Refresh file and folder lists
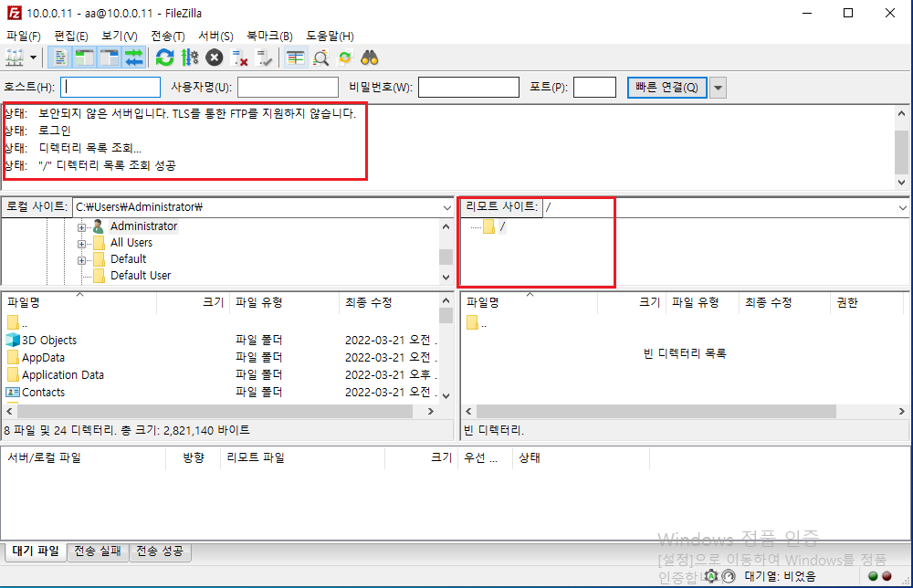 point(164,58)
